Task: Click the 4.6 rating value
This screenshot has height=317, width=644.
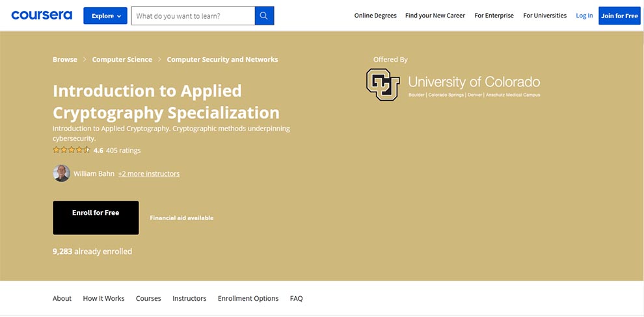Action: [x=98, y=151]
